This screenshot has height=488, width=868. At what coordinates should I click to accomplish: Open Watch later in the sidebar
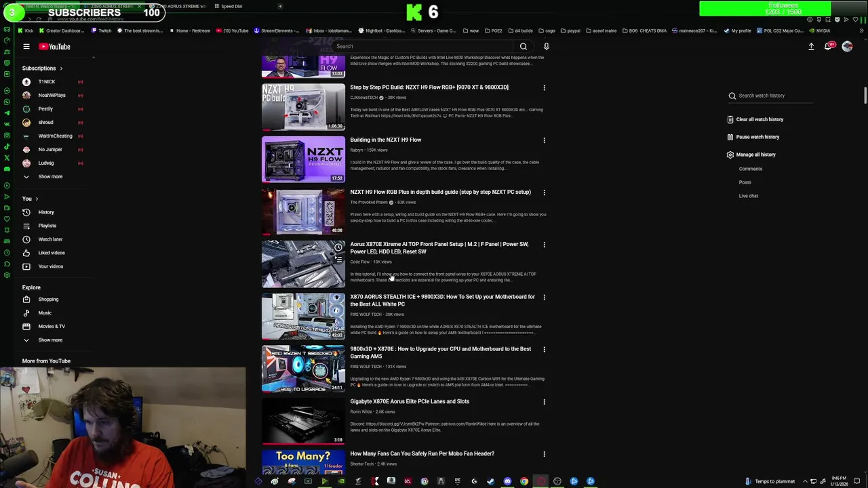(50, 239)
